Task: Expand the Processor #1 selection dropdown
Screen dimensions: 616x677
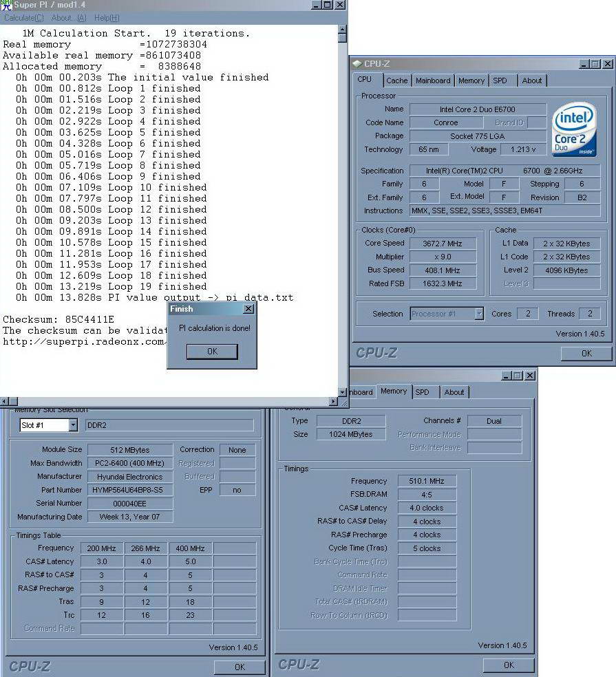Action: (x=479, y=314)
